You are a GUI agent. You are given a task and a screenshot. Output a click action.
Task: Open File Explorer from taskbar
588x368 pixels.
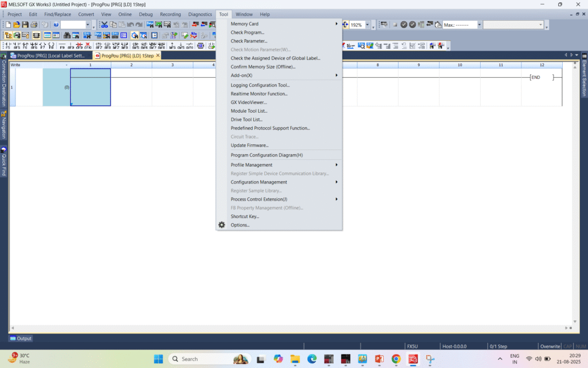(295, 359)
